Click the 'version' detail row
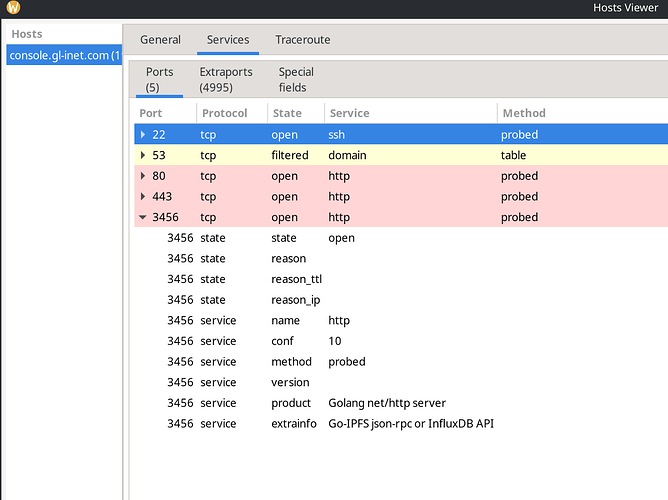Screen dimensions: 668x500 tap(400, 382)
